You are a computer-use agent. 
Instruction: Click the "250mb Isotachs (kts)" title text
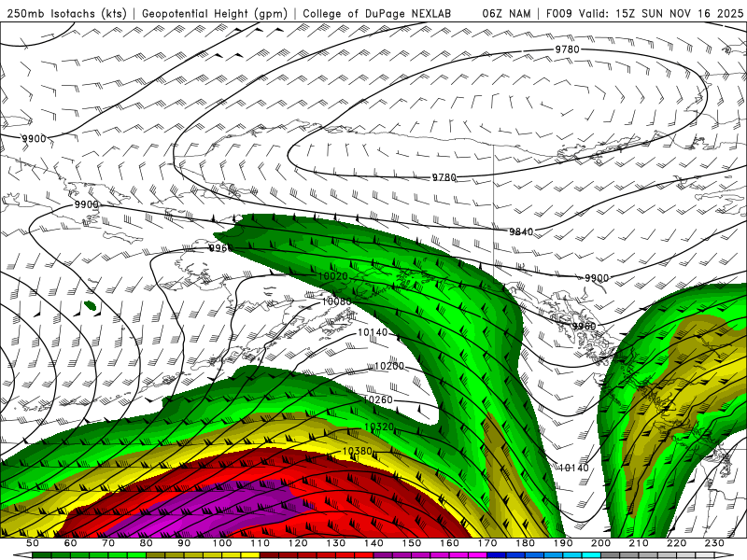tap(67, 13)
